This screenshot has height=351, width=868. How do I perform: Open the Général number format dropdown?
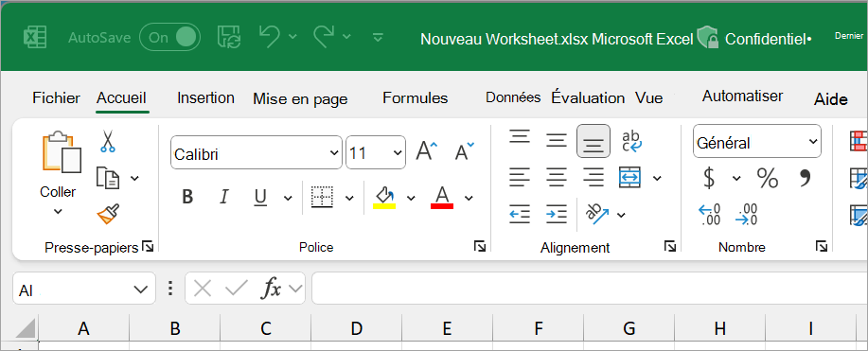click(756, 142)
